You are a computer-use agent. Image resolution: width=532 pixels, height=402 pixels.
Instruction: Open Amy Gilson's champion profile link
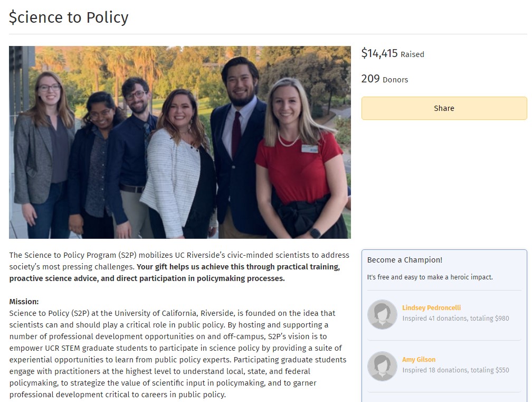419,360
